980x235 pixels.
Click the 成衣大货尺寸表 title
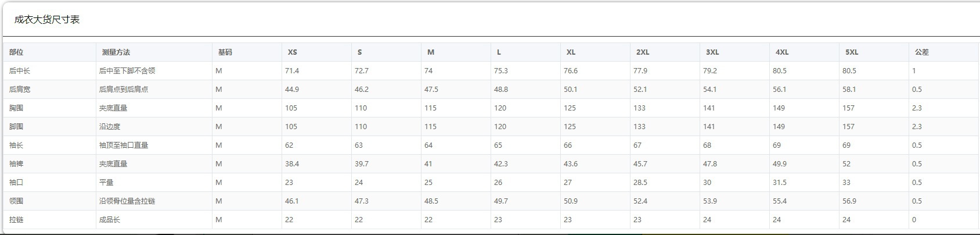point(47,20)
